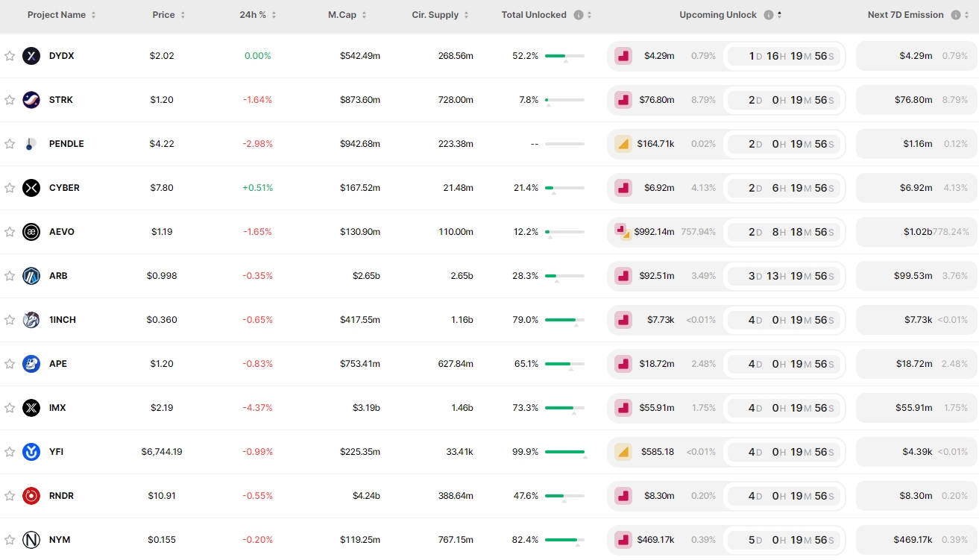This screenshot has width=979, height=560.
Task: Click AEVO unlock amount $992.14m
Action: 654,232
